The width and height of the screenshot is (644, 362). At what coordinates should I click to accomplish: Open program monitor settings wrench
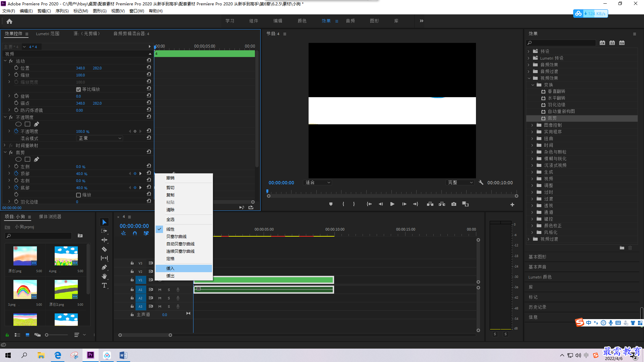481,183
